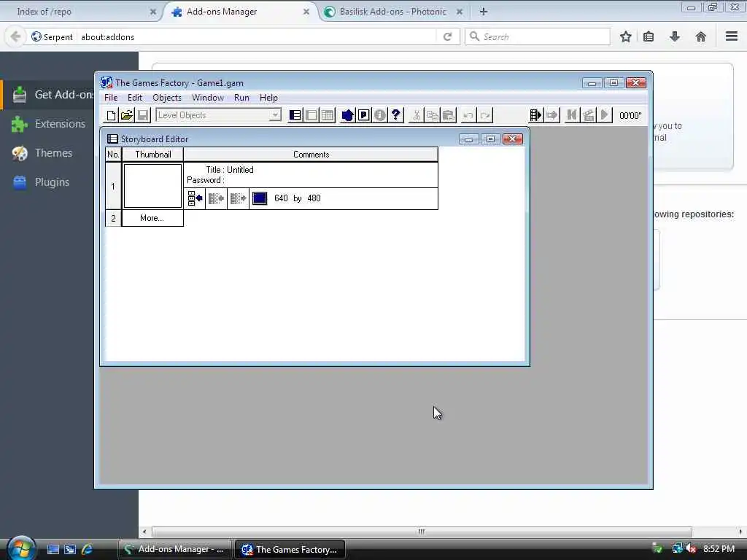747x560 pixels.
Task: Select the level 1 thumbnail in Storyboard
Action: (152, 186)
